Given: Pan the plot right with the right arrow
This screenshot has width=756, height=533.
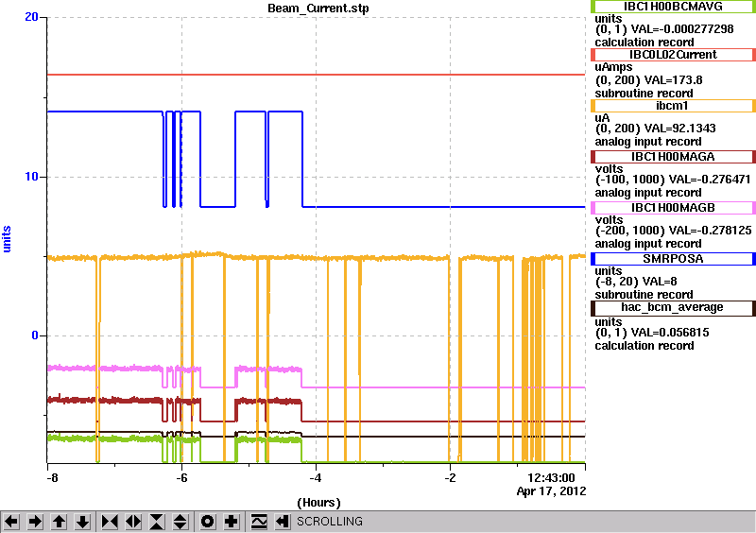Looking at the screenshot, I should click(x=35, y=522).
